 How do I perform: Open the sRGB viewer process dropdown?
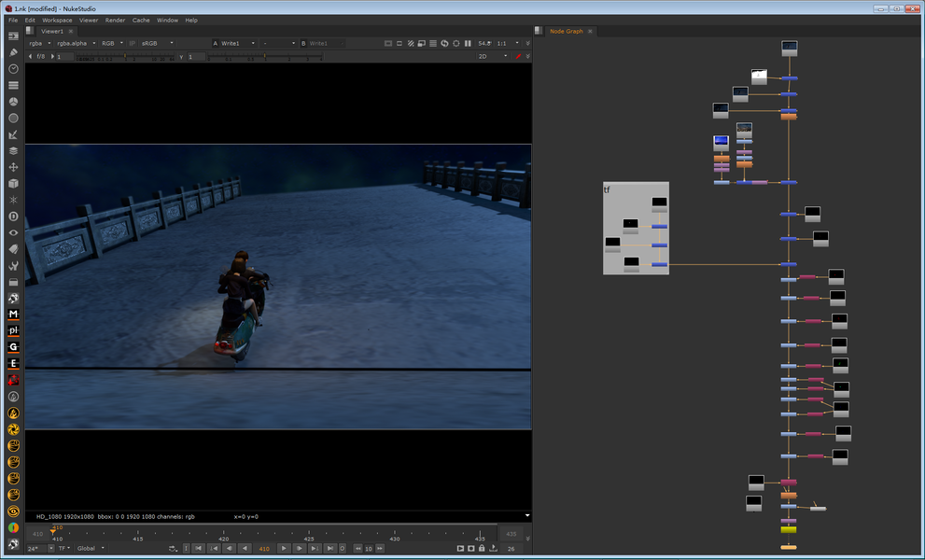(x=157, y=43)
